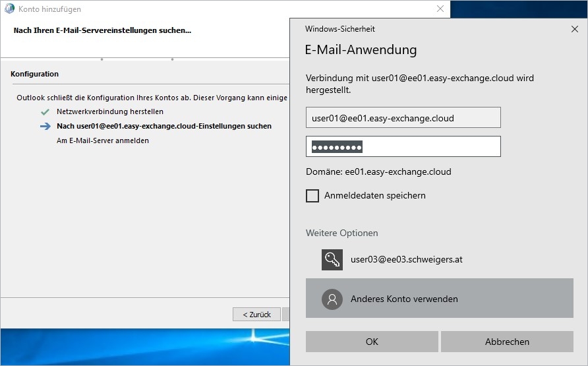Click Nach Ihren E-Mail-Servereinstellungen suchen heading

coord(102,30)
